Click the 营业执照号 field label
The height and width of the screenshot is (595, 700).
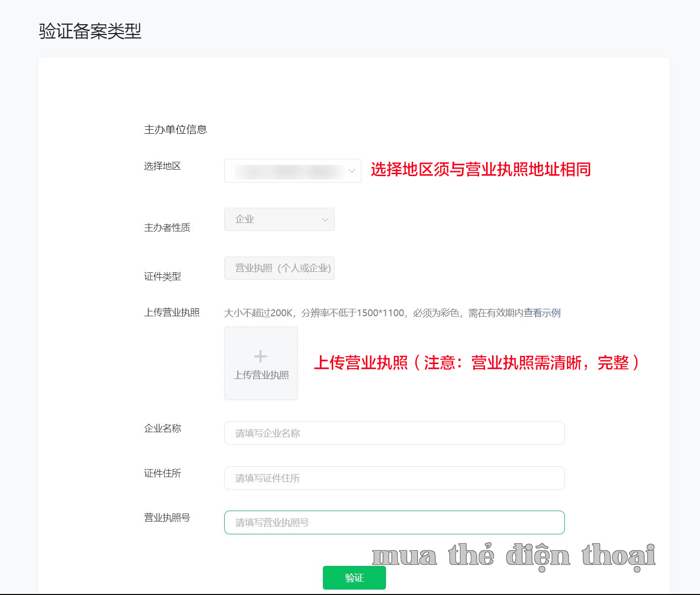[x=167, y=518]
